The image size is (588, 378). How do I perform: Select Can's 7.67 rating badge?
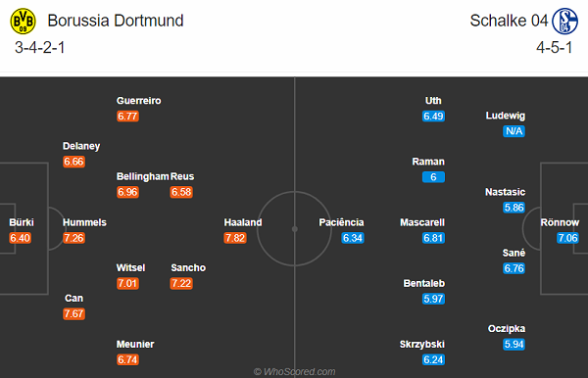(x=73, y=313)
